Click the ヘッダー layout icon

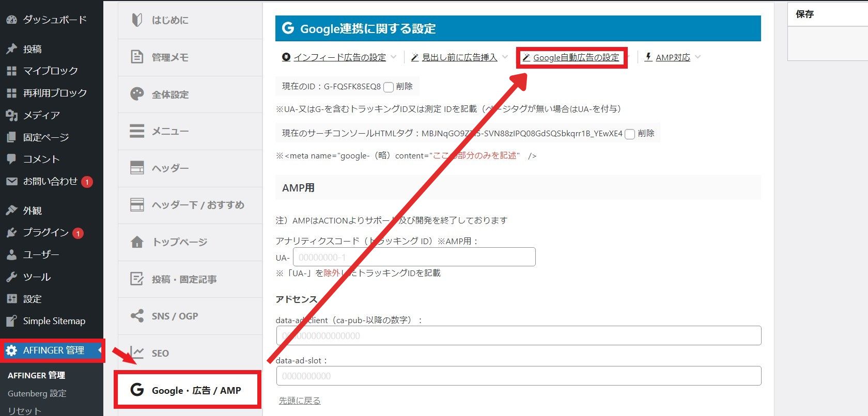pyautogui.click(x=137, y=168)
